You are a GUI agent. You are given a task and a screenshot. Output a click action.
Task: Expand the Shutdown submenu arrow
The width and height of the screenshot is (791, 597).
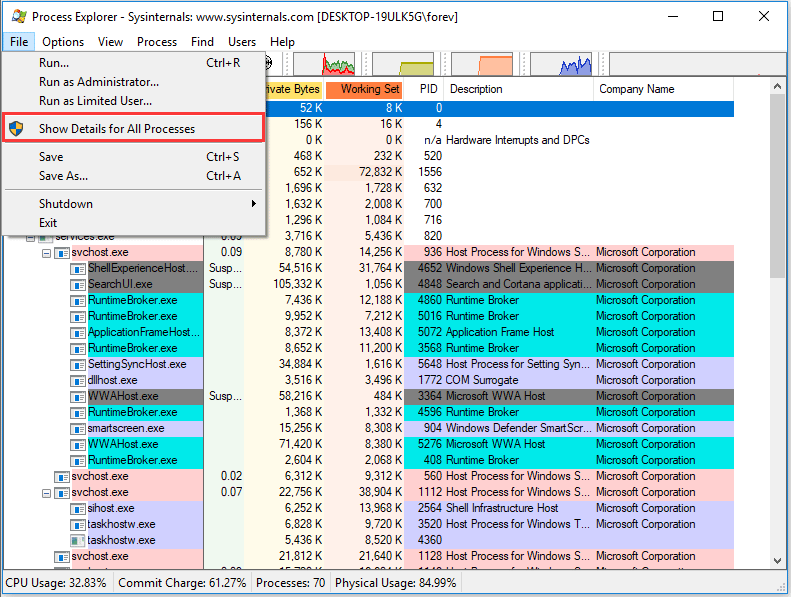tap(254, 204)
